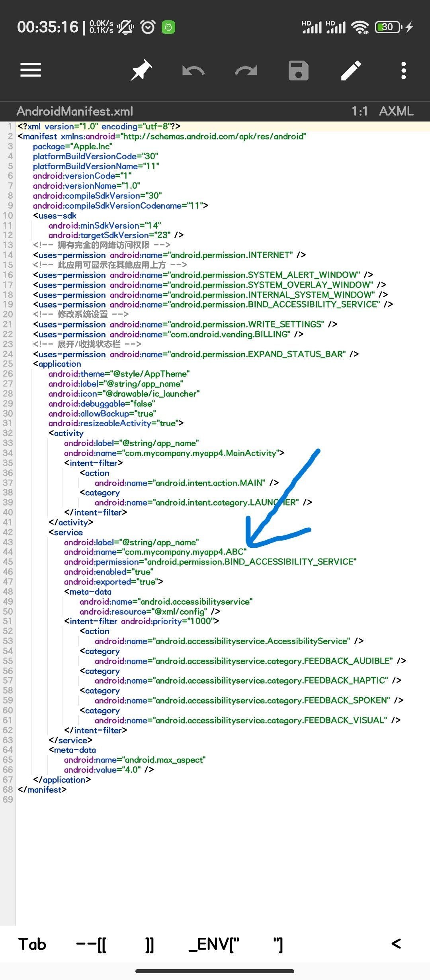This screenshot has height=980, width=430.
Task: Insert the _ENV[" shortcut
Action: coord(214,944)
